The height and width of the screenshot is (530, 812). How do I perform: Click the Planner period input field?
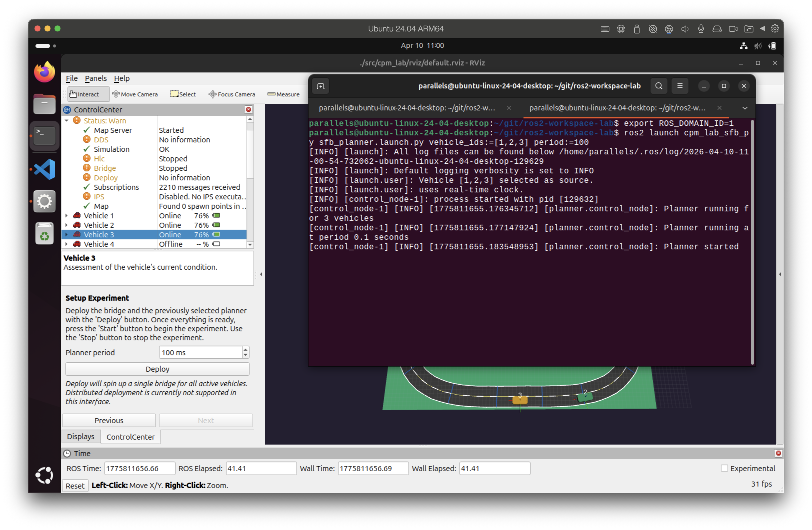[200, 352]
